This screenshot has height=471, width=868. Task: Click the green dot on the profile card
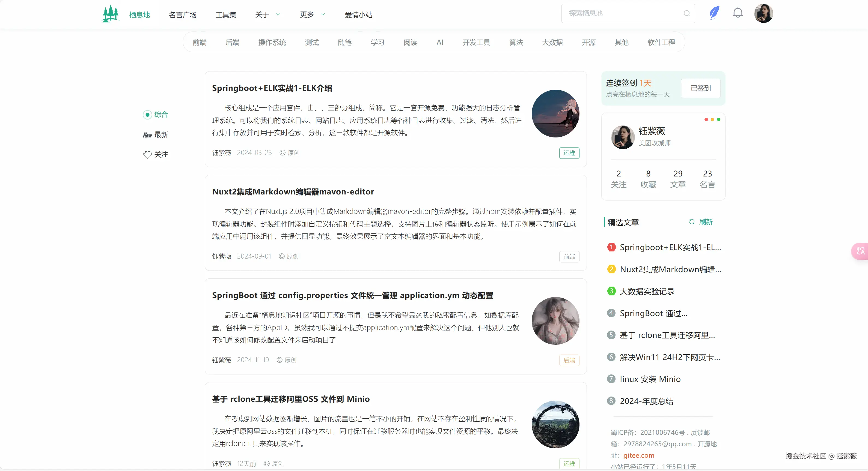click(x=719, y=119)
